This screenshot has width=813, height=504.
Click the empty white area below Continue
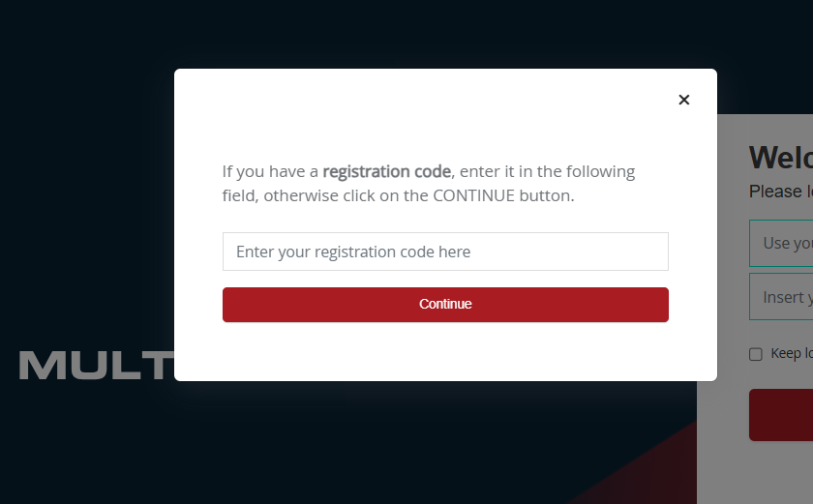point(445,351)
